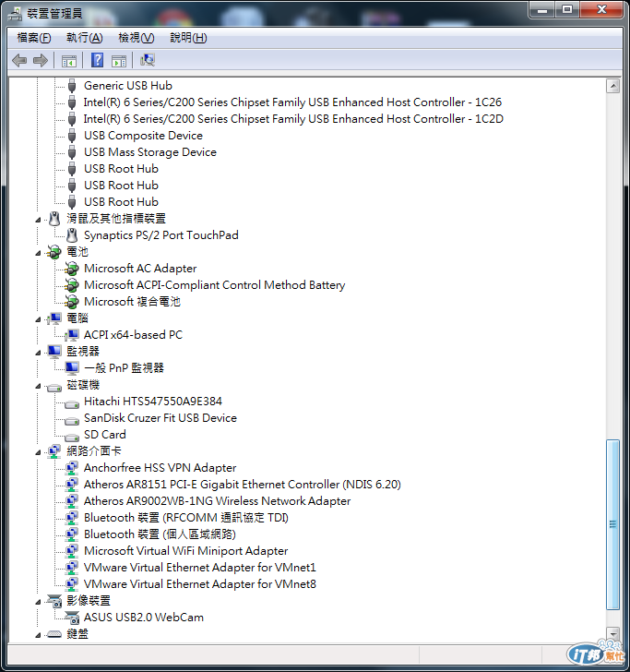Select the USB Enhanced Host Controller 1C2D entry

pyautogui.click(x=293, y=119)
